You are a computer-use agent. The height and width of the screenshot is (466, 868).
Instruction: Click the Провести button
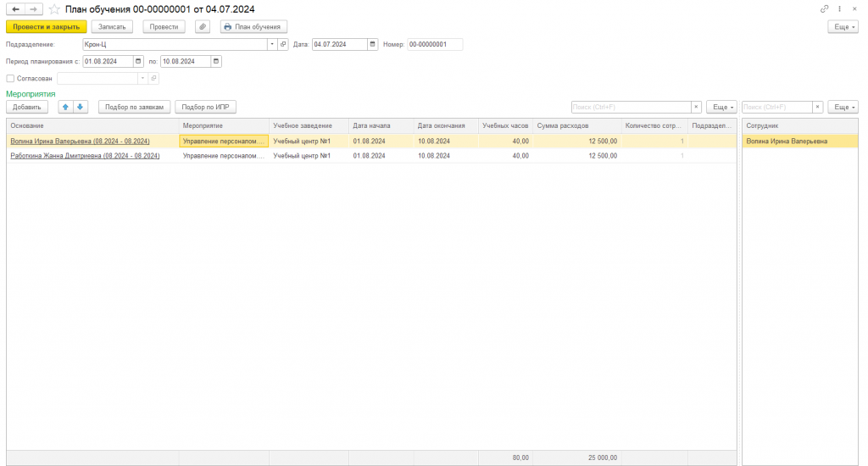(x=164, y=26)
